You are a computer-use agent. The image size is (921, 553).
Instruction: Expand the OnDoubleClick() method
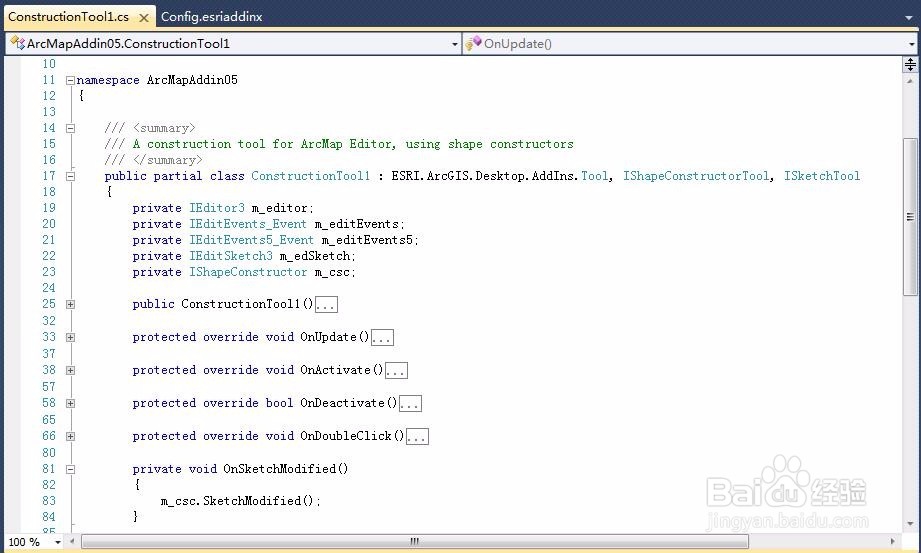pyautogui.click(x=70, y=436)
